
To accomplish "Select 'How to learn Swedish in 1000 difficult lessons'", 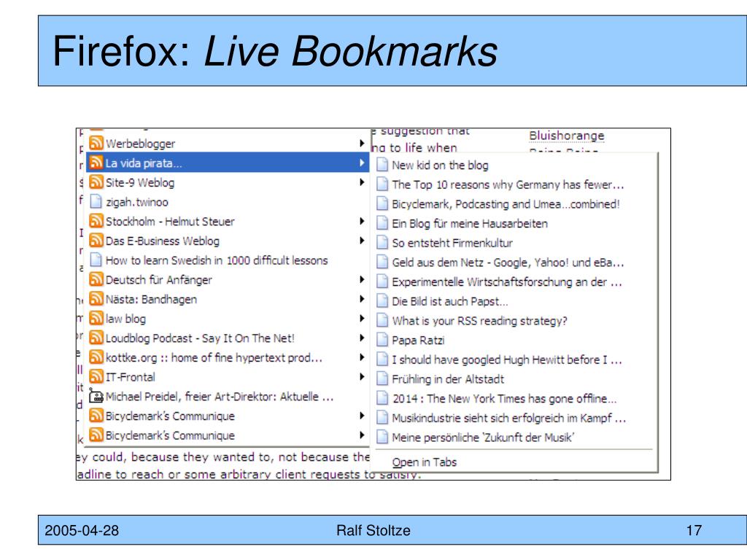I will tap(217, 260).
